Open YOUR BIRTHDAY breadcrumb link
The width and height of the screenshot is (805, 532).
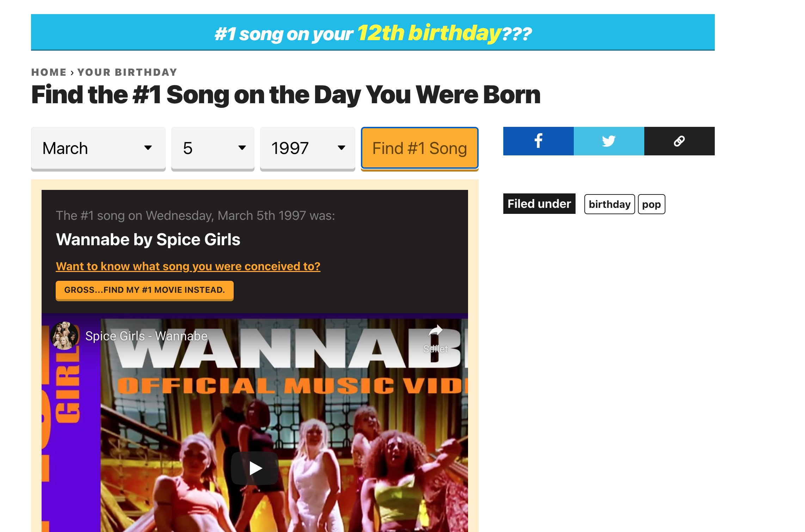point(127,72)
